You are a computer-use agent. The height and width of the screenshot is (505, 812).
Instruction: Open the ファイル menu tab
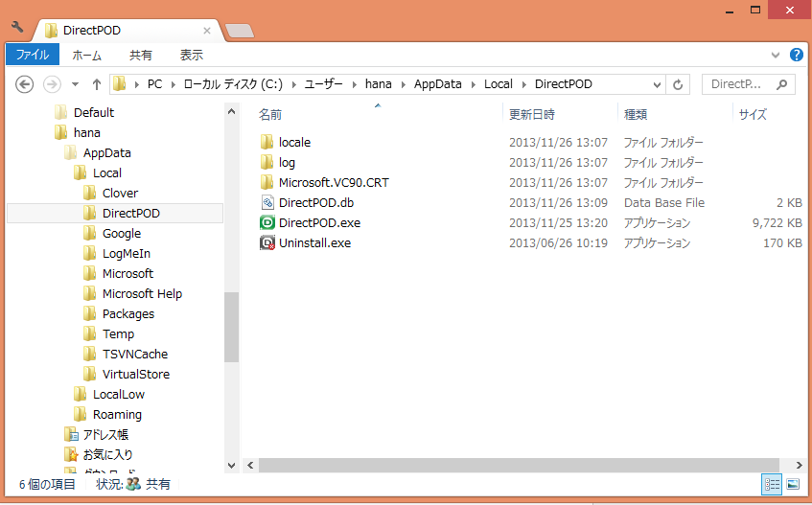(33, 56)
